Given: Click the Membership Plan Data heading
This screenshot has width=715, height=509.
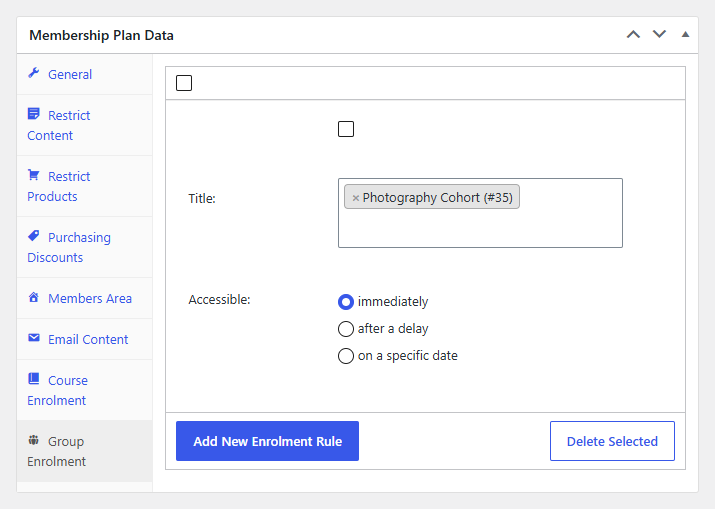Looking at the screenshot, I should [101, 35].
